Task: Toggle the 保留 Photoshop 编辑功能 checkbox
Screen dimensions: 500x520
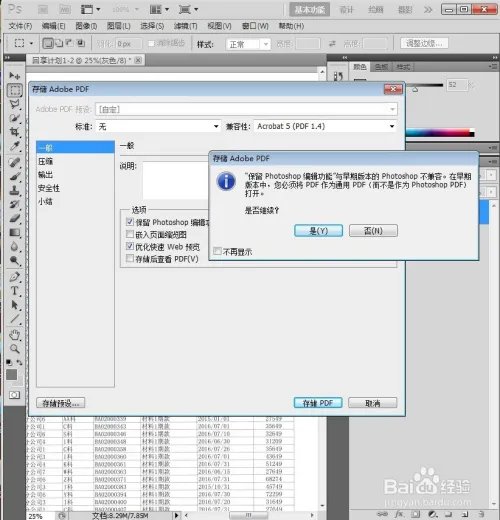Action: pyautogui.click(x=130, y=222)
